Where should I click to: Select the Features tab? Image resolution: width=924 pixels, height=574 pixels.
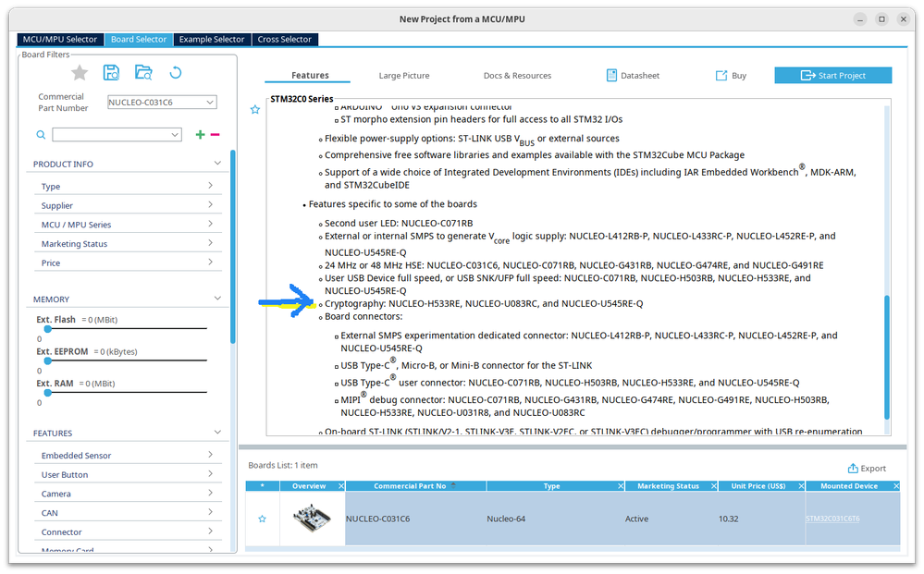[x=310, y=76]
